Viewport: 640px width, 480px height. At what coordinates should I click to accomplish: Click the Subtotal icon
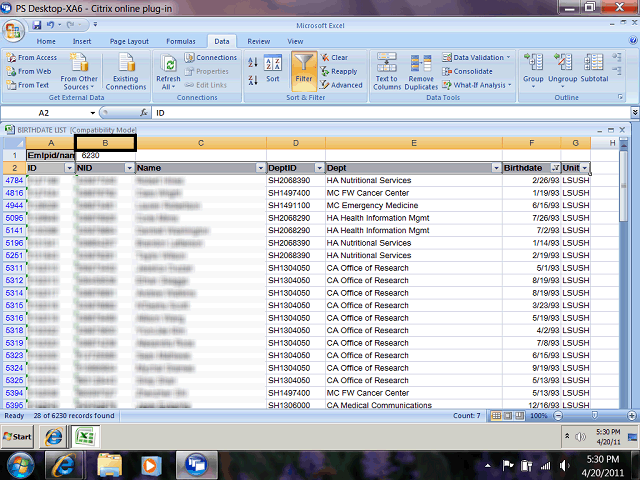pos(594,68)
